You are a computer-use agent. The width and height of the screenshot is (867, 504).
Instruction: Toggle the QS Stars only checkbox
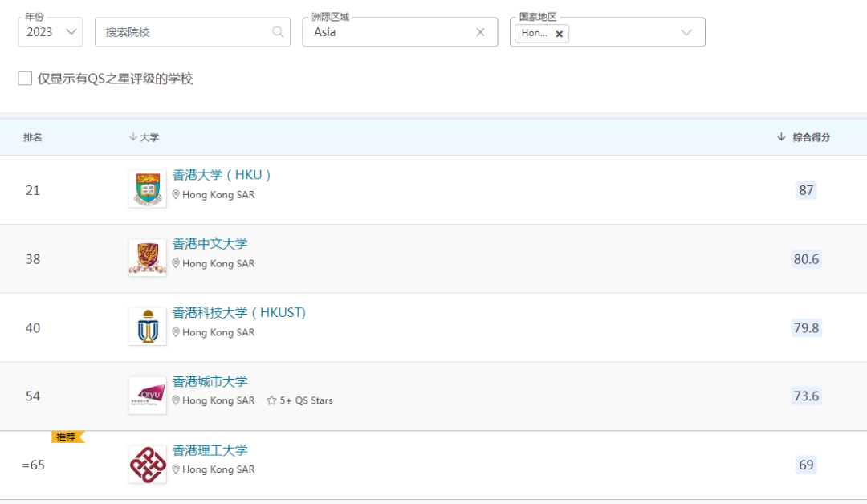pyautogui.click(x=25, y=79)
